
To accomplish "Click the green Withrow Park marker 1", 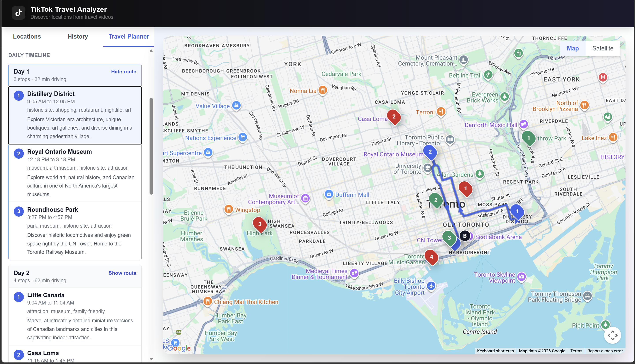I will click(528, 138).
